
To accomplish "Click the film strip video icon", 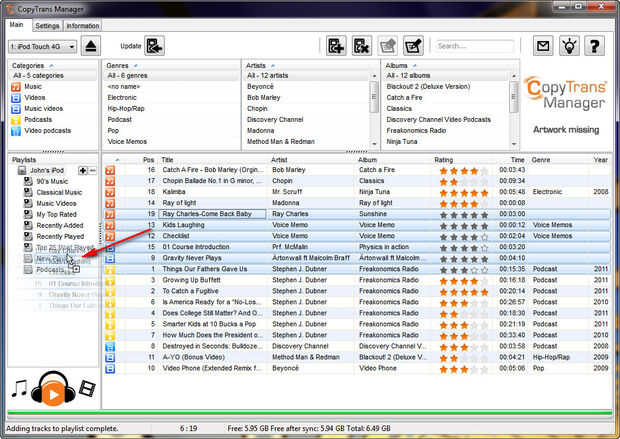I will (x=87, y=388).
